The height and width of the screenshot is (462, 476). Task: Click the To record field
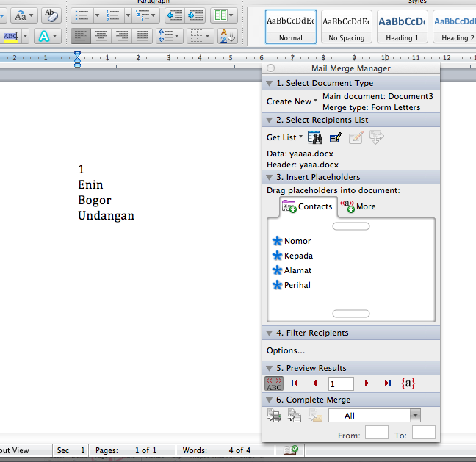point(424,433)
